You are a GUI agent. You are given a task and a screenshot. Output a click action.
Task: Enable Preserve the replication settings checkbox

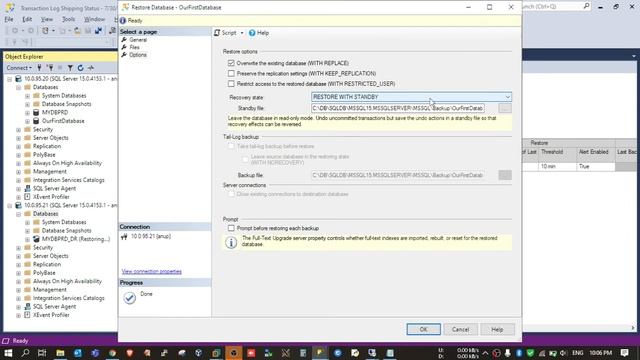(x=231, y=73)
